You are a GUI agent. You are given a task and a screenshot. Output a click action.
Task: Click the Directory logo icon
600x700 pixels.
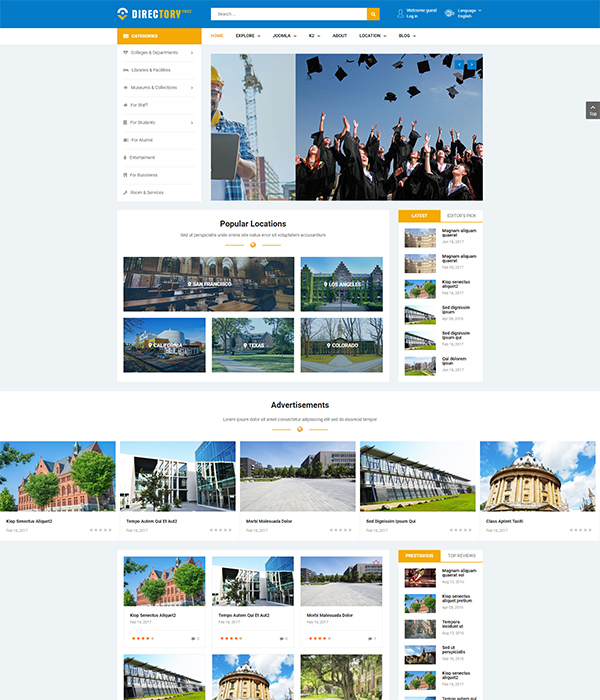click(x=122, y=13)
